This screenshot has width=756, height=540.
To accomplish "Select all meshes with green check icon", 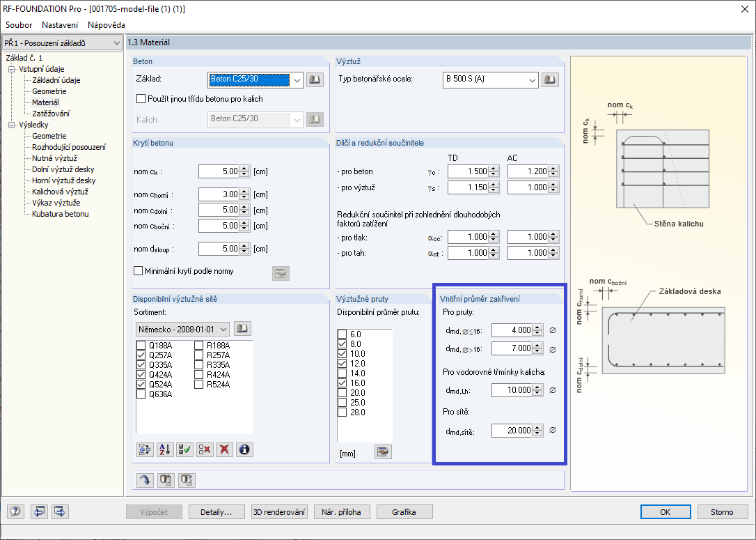I will tap(184, 449).
